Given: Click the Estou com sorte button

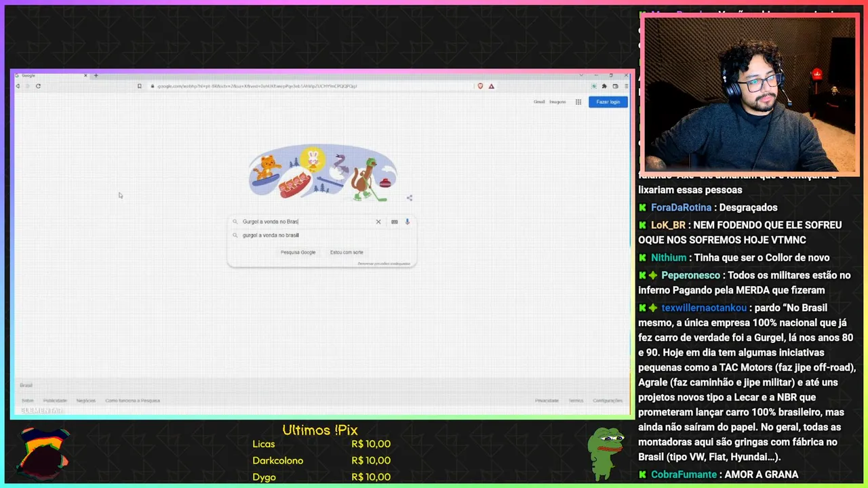Looking at the screenshot, I should click(x=347, y=252).
